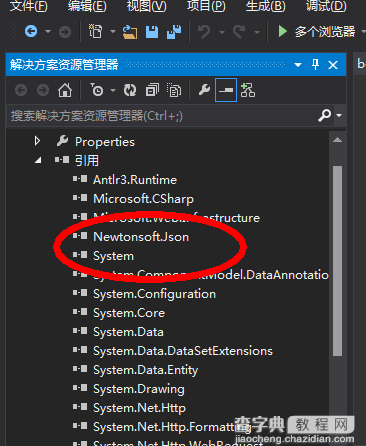Screen dimensions: 366x446
Task: Click the open file folder icon
Action: pos(130,32)
